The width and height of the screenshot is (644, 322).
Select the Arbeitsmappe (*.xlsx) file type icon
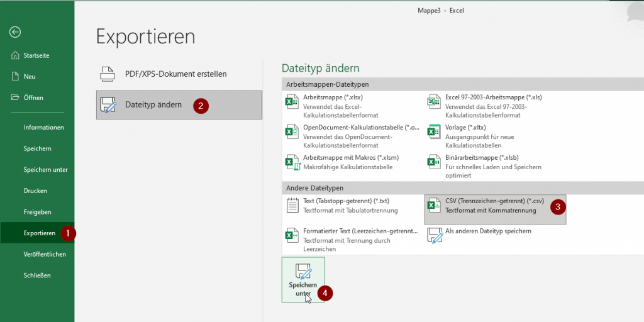pos(292,102)
